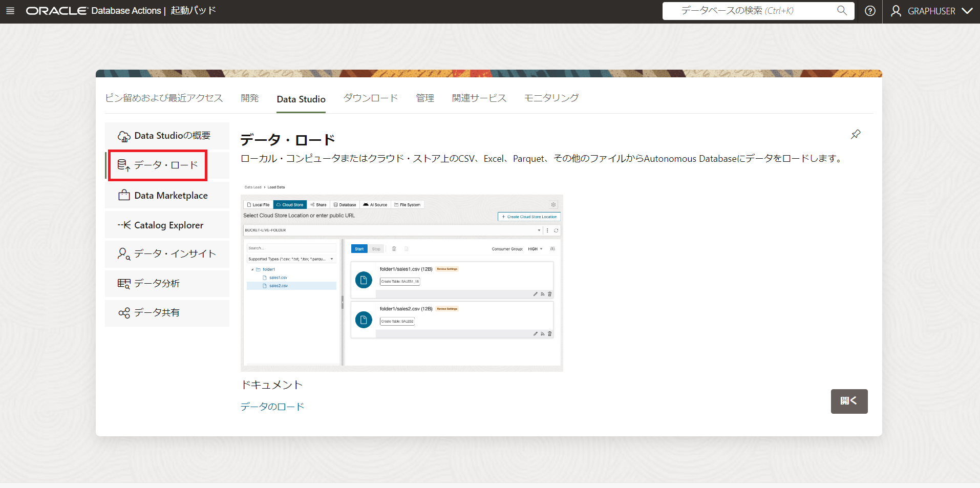The height and width of the screenshot is (488, 980).
Task: Click the Data Marketplace bag icon
Action: point(124,196)
